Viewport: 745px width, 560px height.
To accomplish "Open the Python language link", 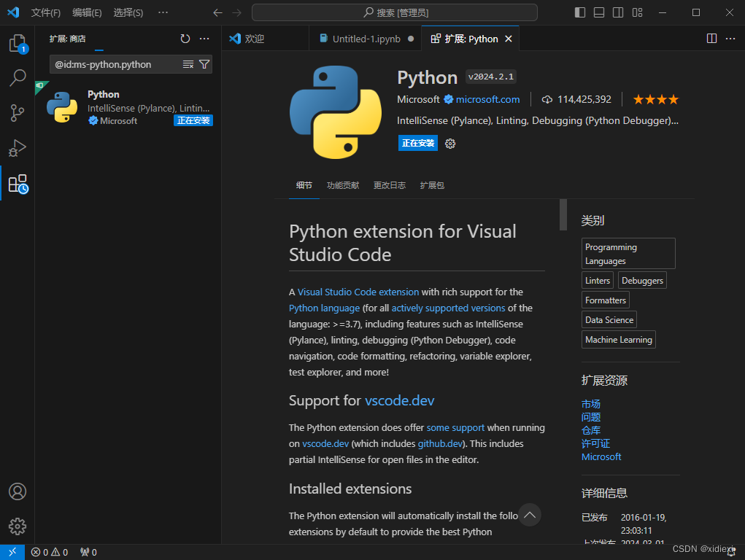I will (325, 308).
